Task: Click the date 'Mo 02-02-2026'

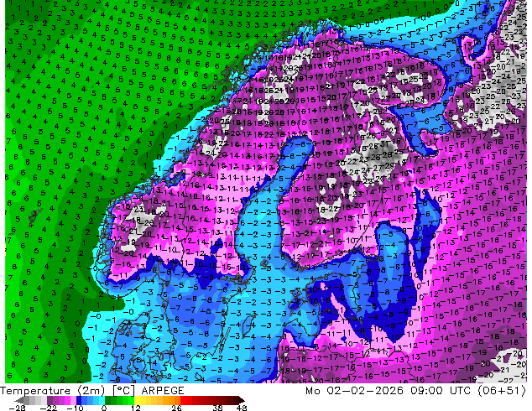Action: (x=354, y=391)
